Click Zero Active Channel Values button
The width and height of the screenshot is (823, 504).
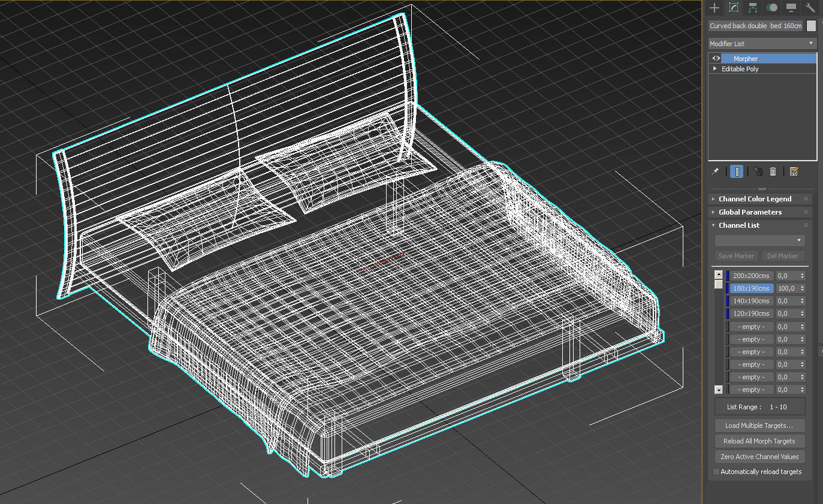point(759,457)
